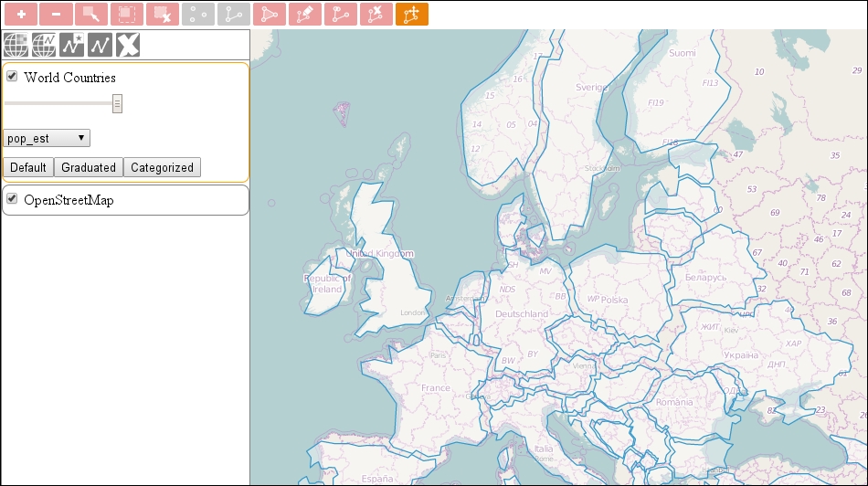The height and width of the screenshot is (486, 868).
Task: Click the plain polyline layer icon
Action: click(100, 45)
